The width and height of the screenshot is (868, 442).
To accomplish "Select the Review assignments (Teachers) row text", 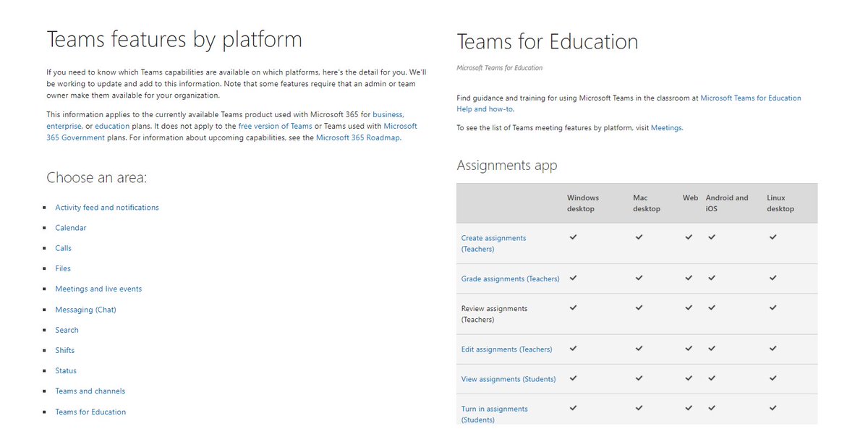I will 495,314.
